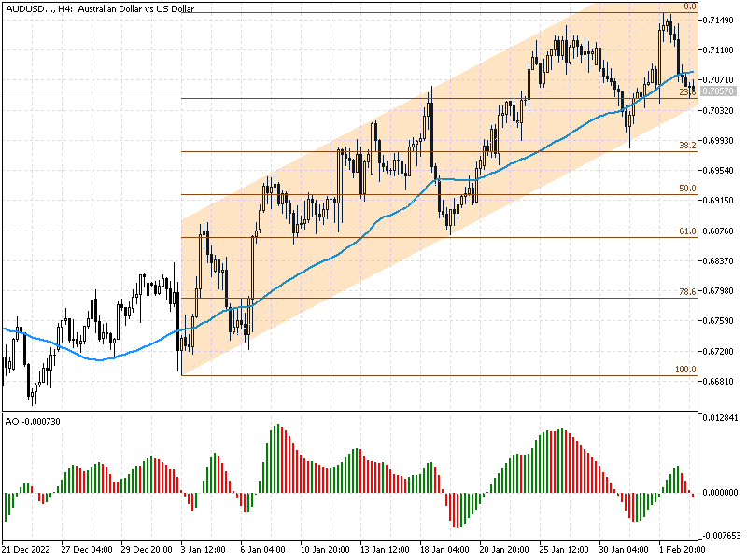
Task: Click the 18 Jan 04:00 time label
Action: pos(444,550)
